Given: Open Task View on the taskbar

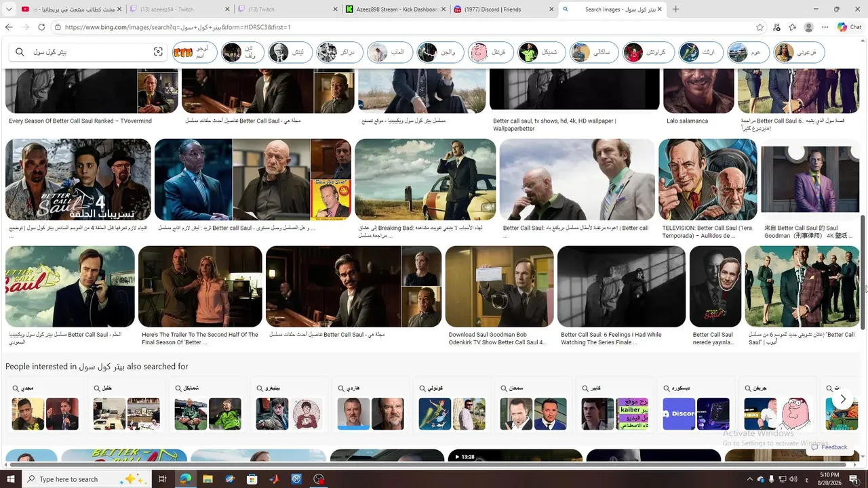Looking at the screenshot, I should point(162,479).
